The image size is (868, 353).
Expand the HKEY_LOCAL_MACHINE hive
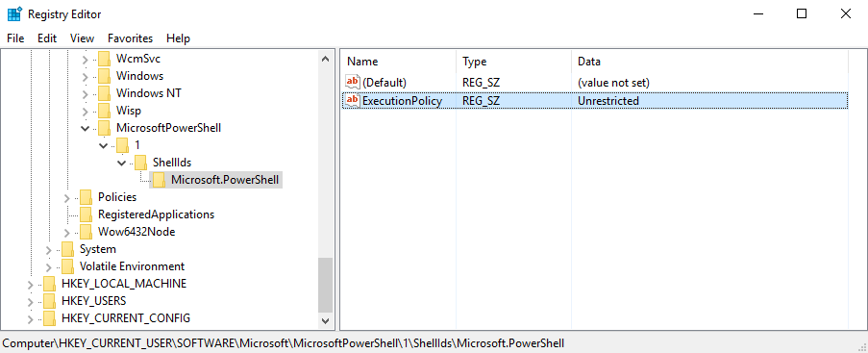point(31,284)
